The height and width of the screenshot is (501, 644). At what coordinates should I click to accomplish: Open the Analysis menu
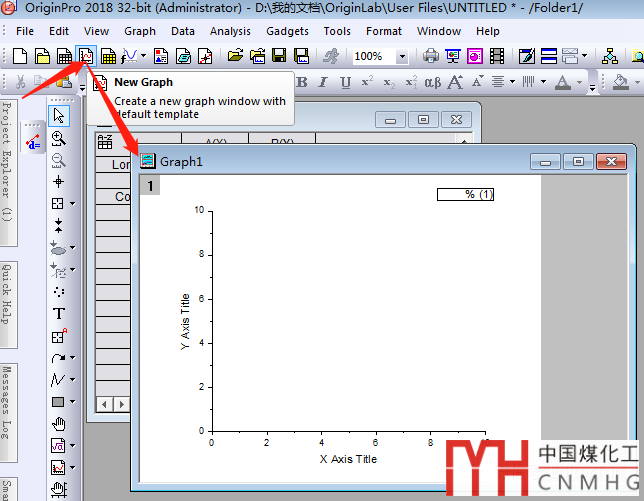[x=230, y=31]
